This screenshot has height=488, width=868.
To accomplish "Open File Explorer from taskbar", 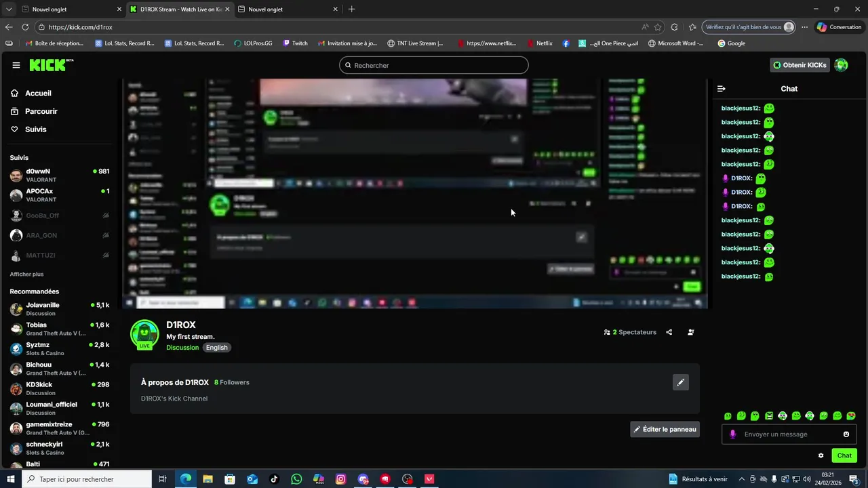I will click(208, 479).
